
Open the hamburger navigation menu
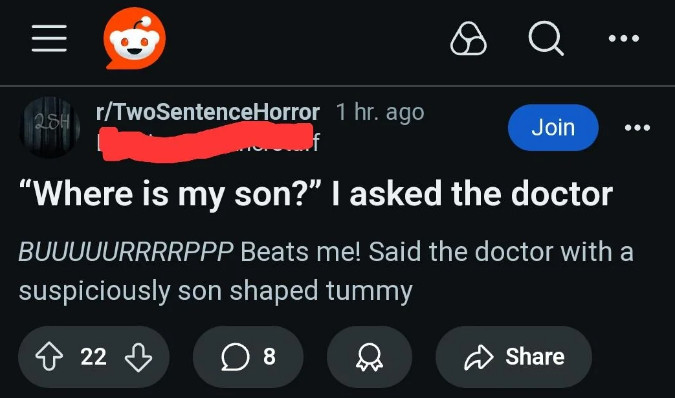pos(49,38)
